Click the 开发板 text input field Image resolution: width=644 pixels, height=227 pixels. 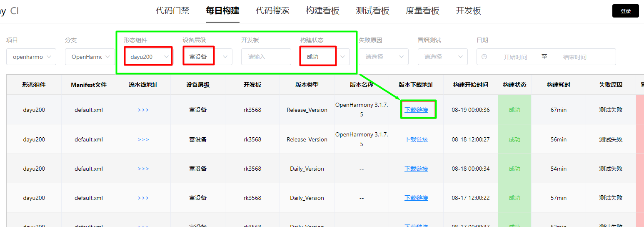point(266,57)
